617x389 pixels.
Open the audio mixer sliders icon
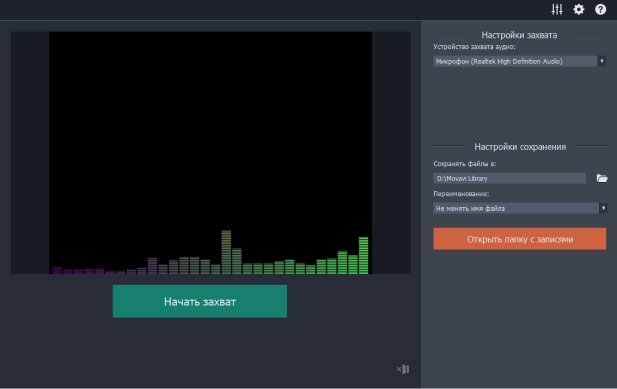point(557,9)
